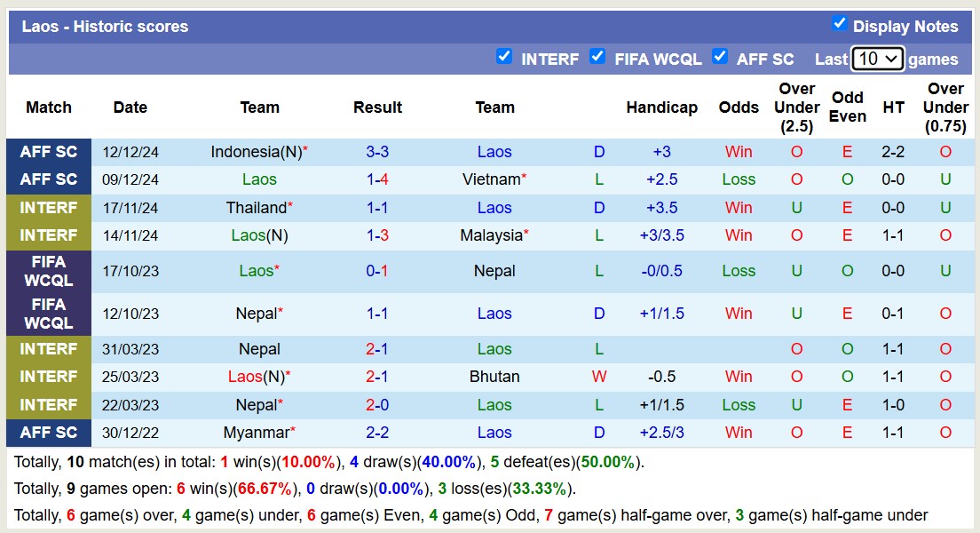Uncheck the FIFA WCQL filter checkbox
The width and height of the screenshot is (980, 533).
click(597, 56)
